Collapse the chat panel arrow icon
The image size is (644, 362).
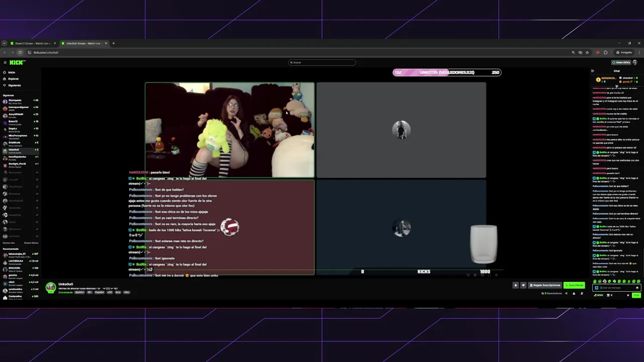[593, 71]
